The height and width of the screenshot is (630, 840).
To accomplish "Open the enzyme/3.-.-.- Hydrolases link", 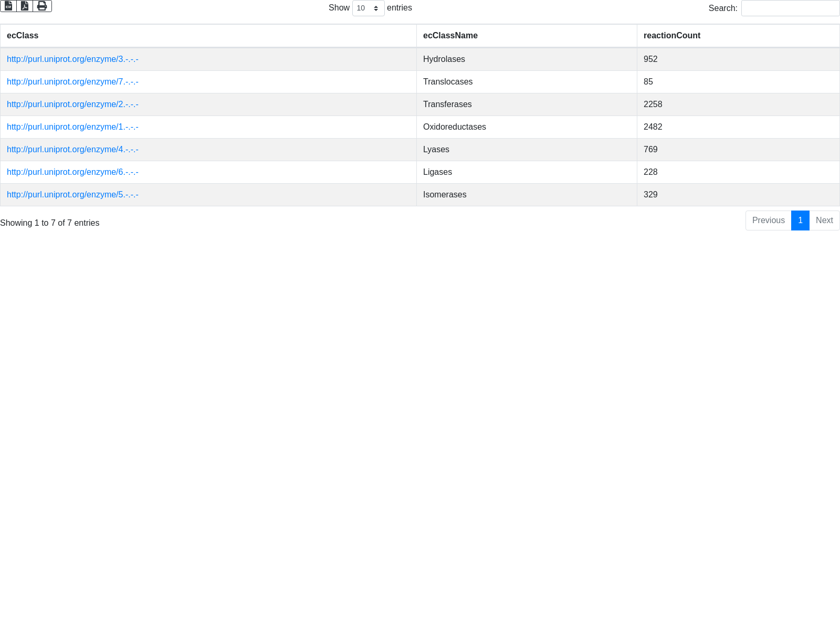I will click(x=72, y=59).
